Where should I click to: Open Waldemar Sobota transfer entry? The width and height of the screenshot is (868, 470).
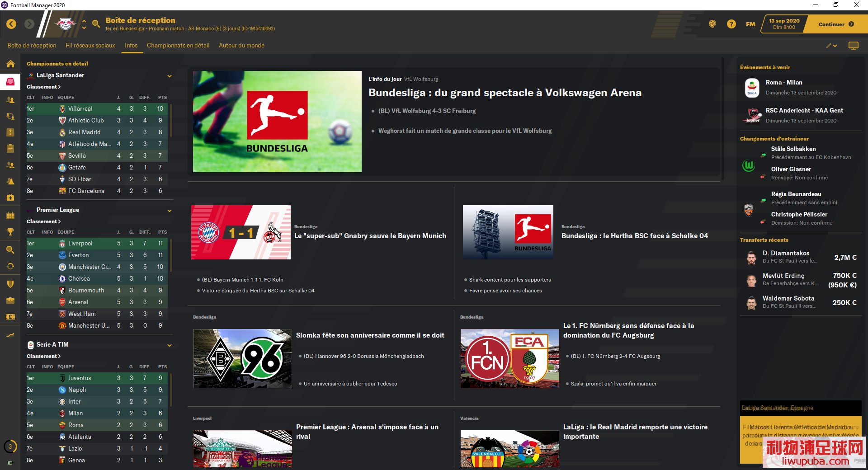point(800,302)
